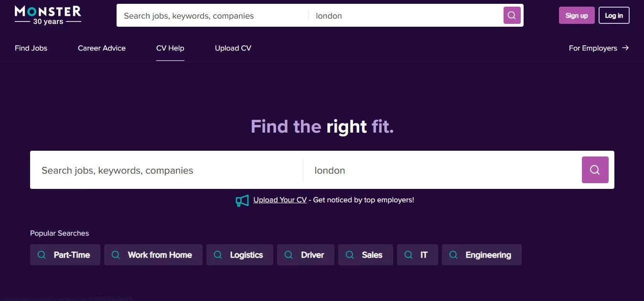The height and width of the screenshot is (301, 644).
Task: Click the Sign up button
Action: tap(577, 15)
